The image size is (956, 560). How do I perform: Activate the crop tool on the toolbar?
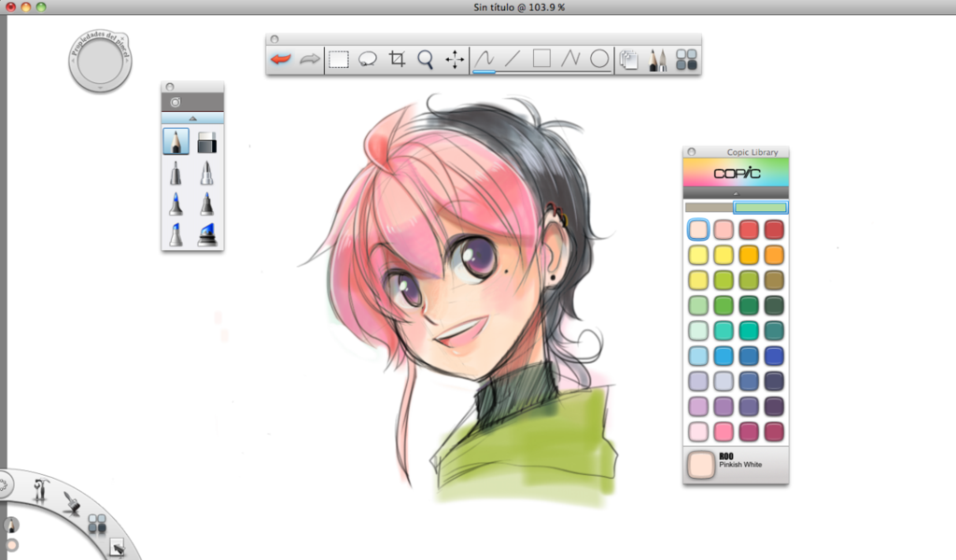coord(397,59)
